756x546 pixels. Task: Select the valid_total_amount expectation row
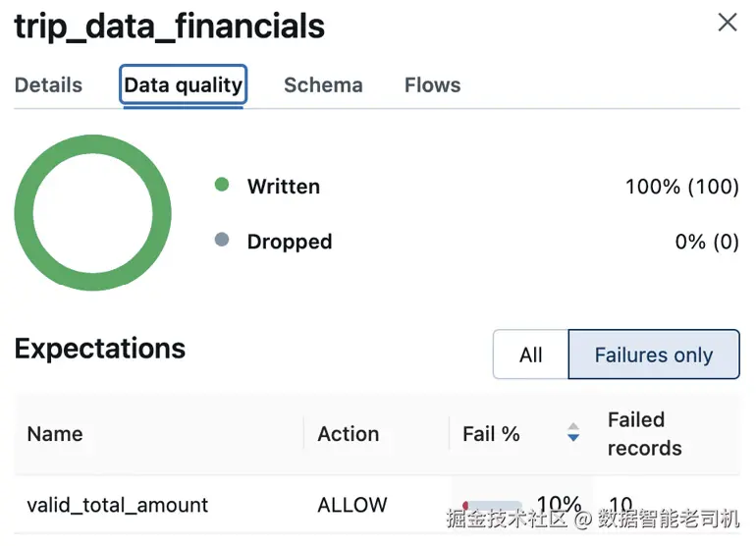(117, 505)
